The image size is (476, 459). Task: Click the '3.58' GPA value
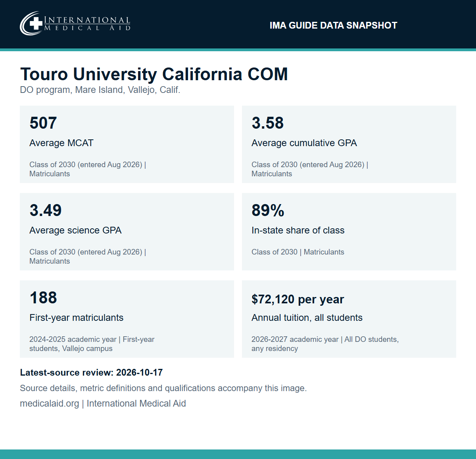[x=268, y=123]
